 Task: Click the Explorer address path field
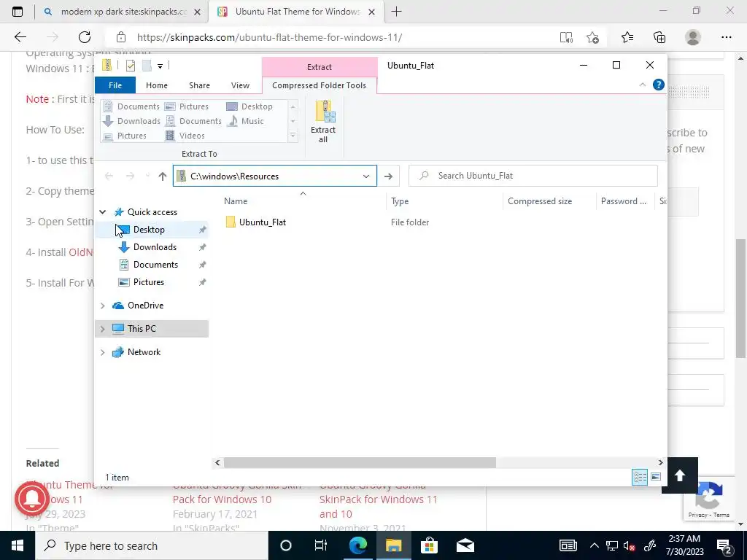[x=275, y=176]
